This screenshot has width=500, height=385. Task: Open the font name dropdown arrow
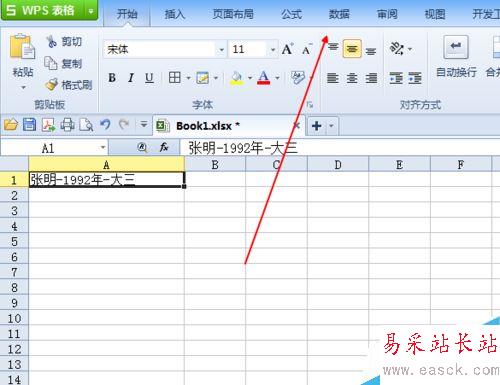coord(222,50)
